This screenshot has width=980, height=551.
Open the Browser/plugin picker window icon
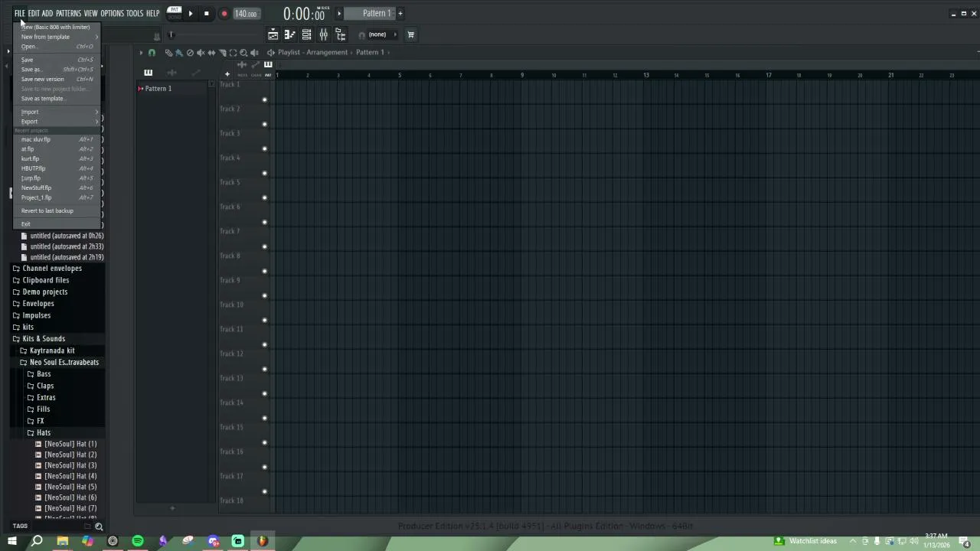tap(340, 34)
